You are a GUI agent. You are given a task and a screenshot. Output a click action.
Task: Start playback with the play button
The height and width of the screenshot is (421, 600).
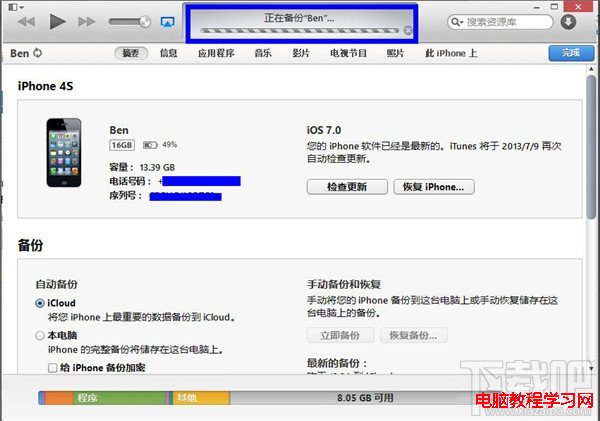57,21
